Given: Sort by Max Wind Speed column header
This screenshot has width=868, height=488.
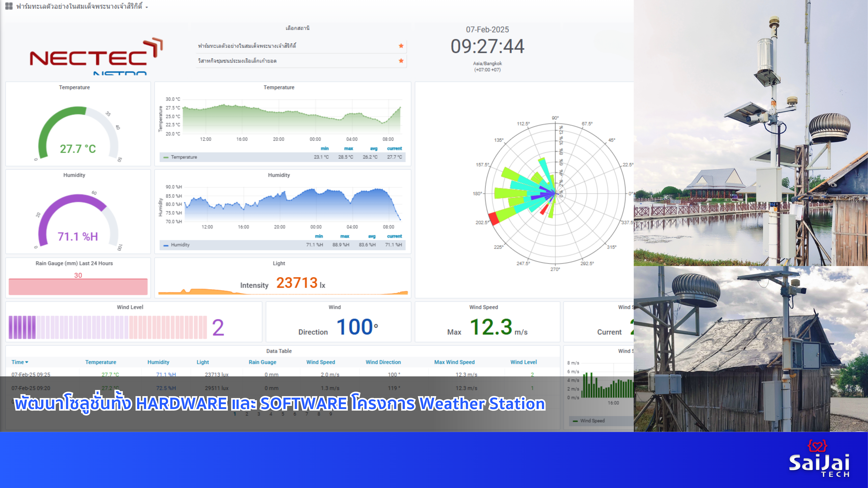Looking at the screenshot, I should (454, 362).
